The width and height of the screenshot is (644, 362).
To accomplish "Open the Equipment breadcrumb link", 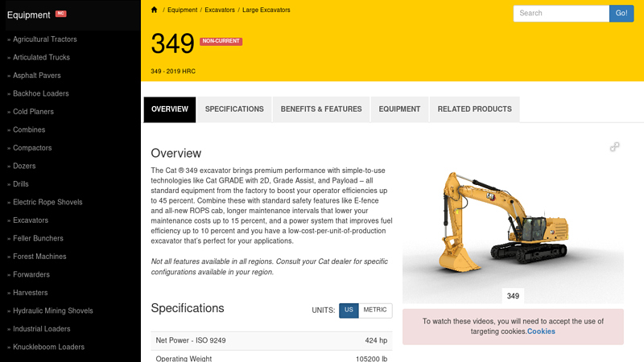I will pos(183,10).
